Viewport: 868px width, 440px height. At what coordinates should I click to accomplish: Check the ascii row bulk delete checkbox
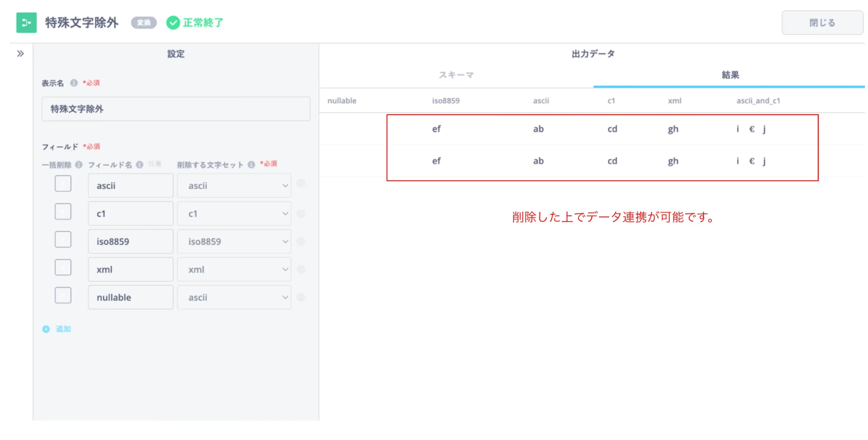click(63, 184)
